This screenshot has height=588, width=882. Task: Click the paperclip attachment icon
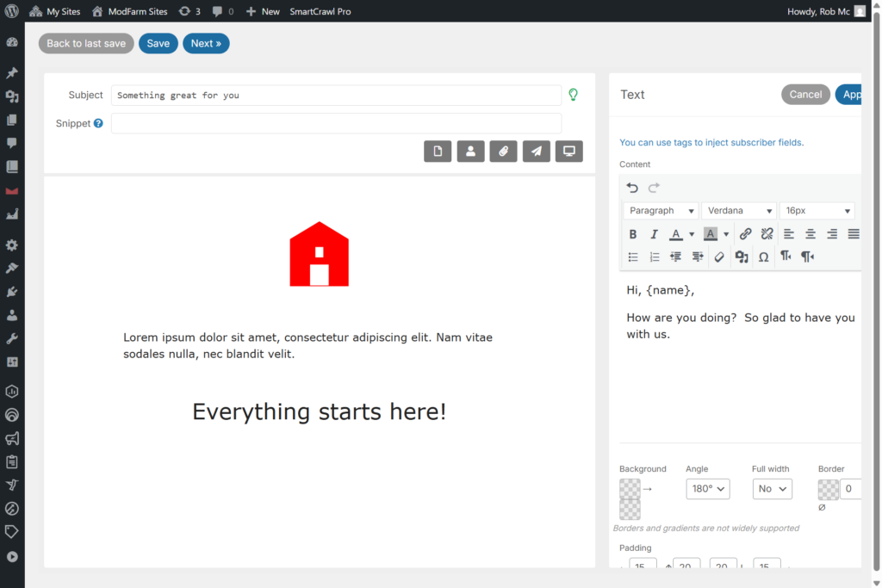503,152
